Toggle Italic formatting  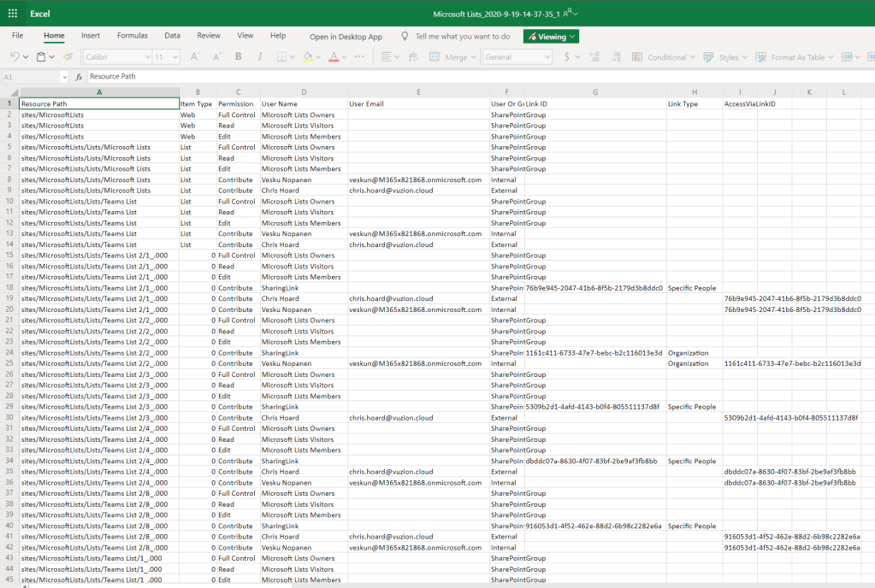point(260,57)
